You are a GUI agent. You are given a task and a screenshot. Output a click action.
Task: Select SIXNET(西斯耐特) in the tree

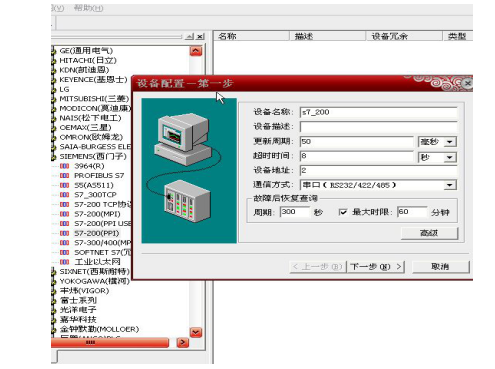pyautogui.click(x=94, y=272)
